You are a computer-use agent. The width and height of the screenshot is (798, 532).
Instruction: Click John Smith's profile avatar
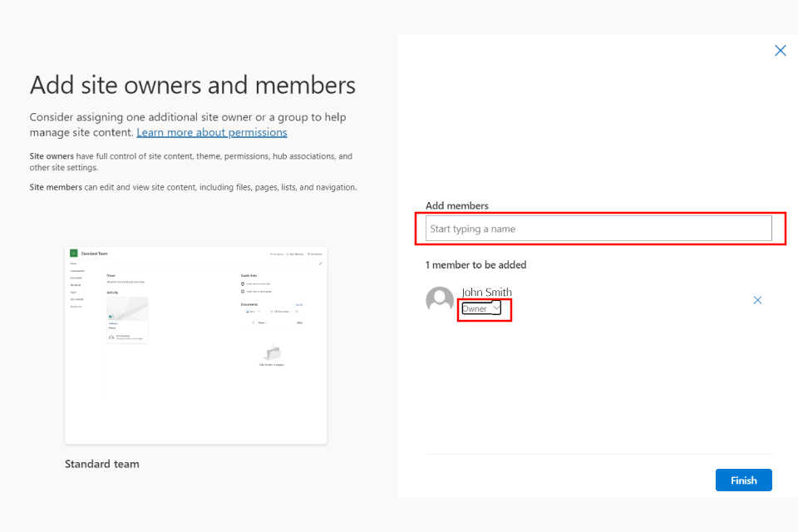point(440,300)
